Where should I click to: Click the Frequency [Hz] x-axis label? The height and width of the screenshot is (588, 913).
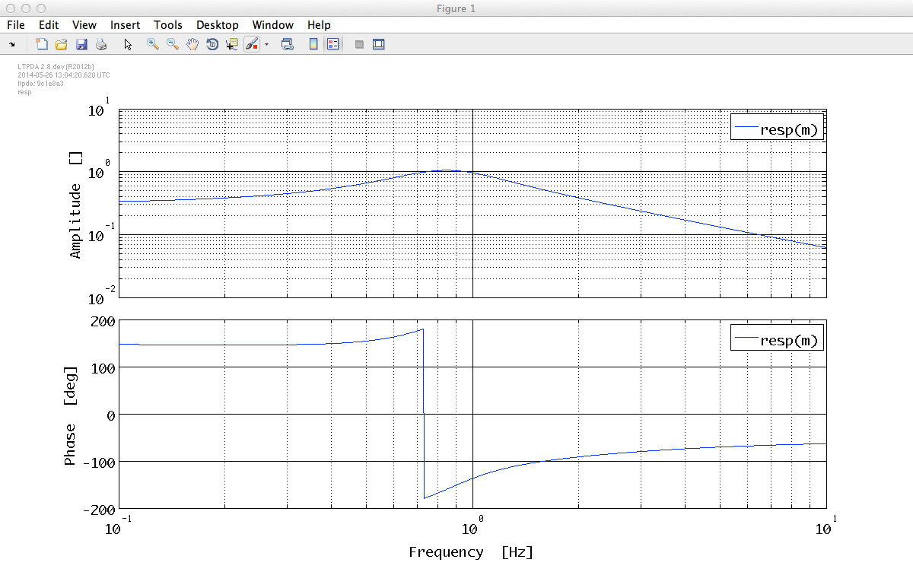(471, 552)
